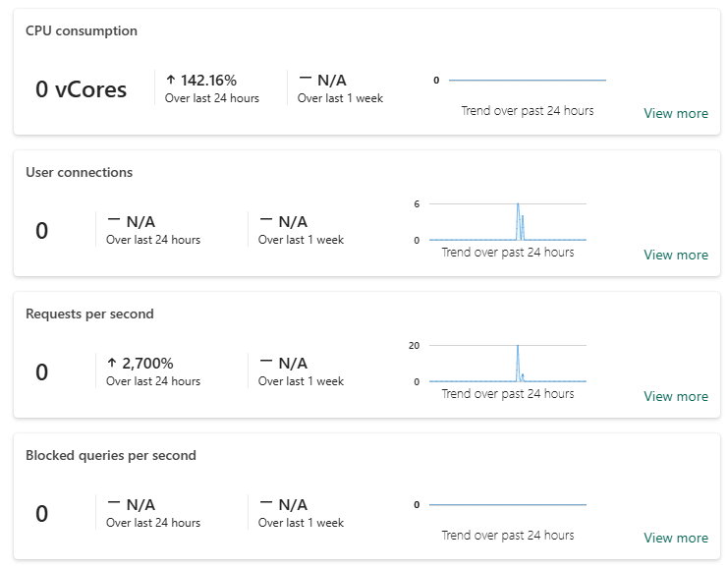This screenshot has width=728, height=570.
Task: Click the CPU consumption card title
Action: (x=82, y=30)
